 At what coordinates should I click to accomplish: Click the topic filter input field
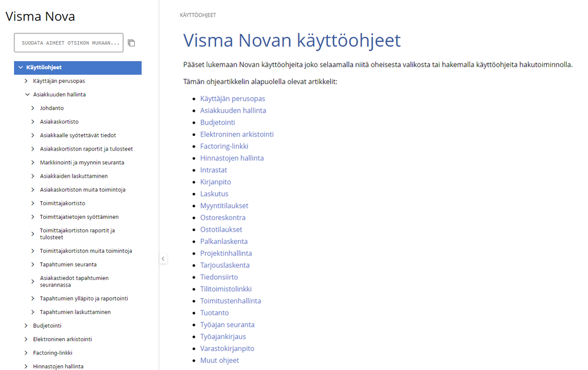click(69, 43)
